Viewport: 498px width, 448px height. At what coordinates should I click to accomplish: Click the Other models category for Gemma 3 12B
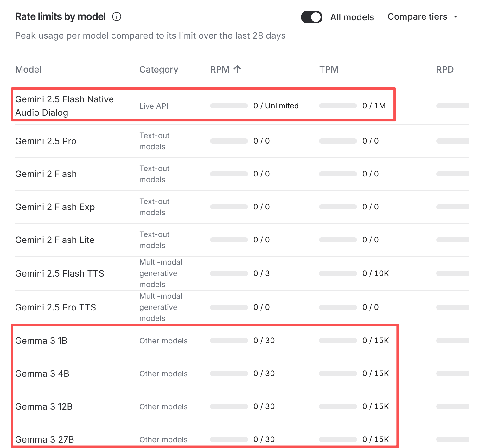pos(163,406)
